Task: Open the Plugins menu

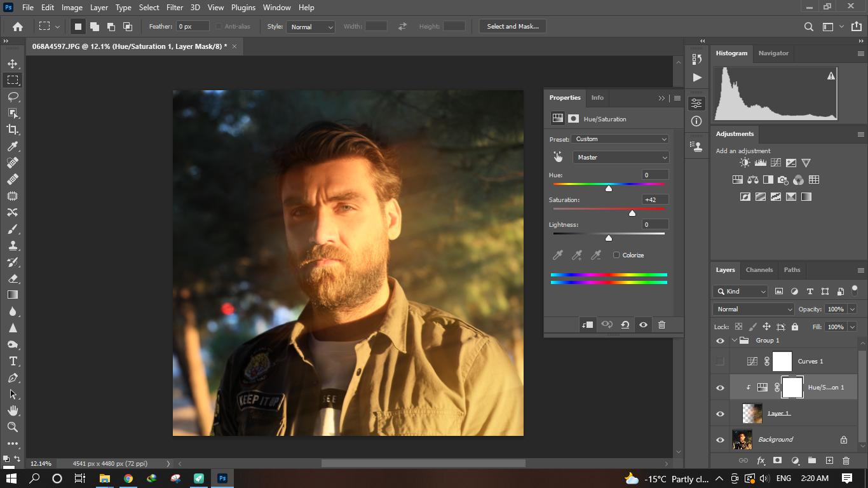Action: click(x=243, y=8)
